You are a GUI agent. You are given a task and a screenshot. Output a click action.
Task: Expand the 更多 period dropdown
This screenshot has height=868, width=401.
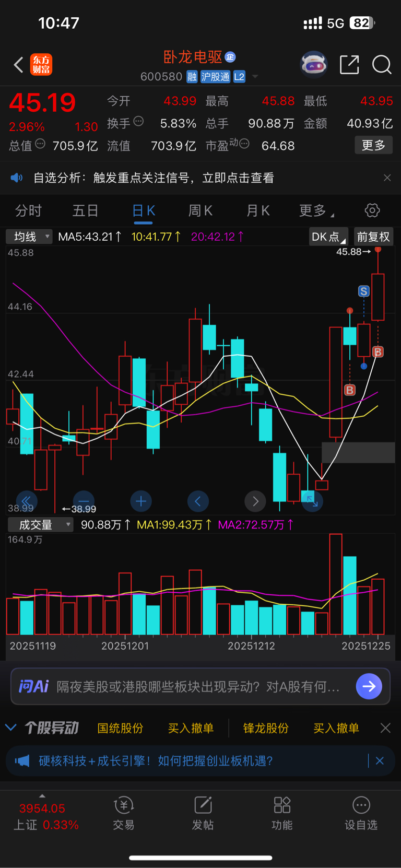316,210
